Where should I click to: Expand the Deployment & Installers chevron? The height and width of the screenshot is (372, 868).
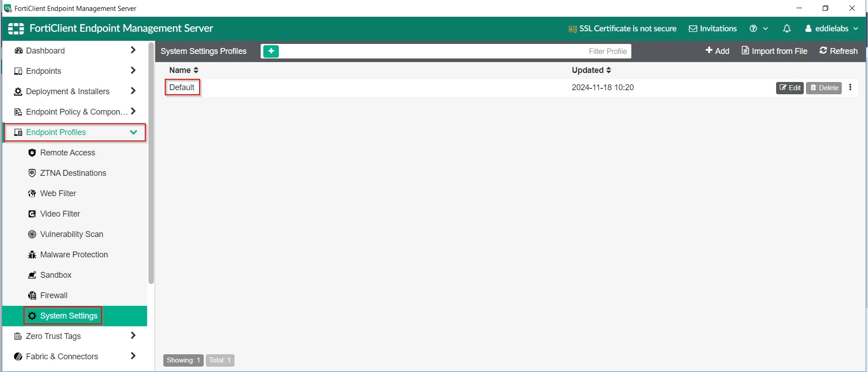(133, 91)
